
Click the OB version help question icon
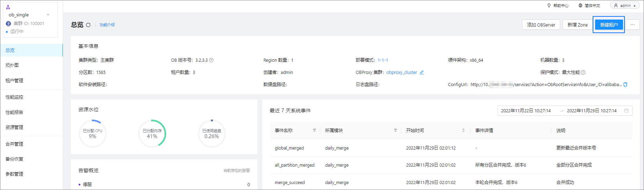tap(211, 60)
